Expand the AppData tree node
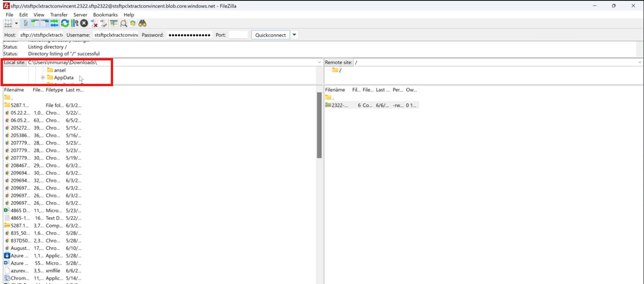The width and height of the screenshot is (644, 284). click(43, 78)
